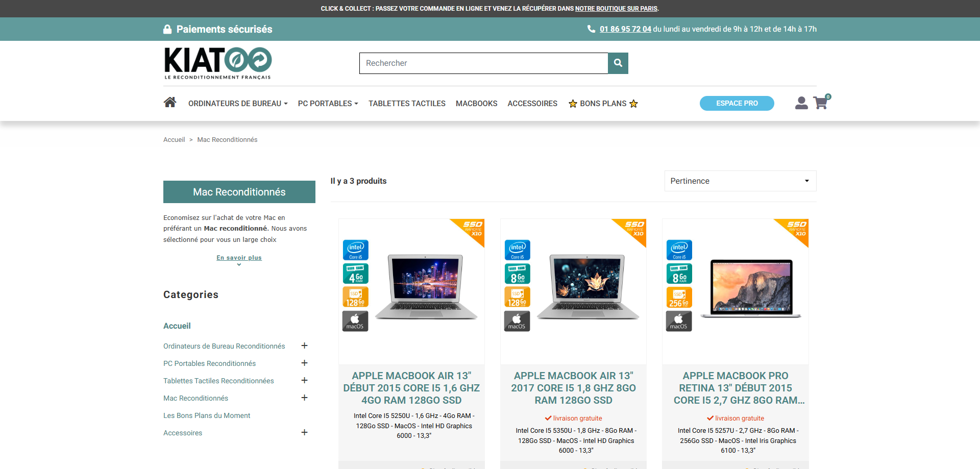Open Bons Plans menu item
This screenshot has width=980, height=469.
coord(603,104)
